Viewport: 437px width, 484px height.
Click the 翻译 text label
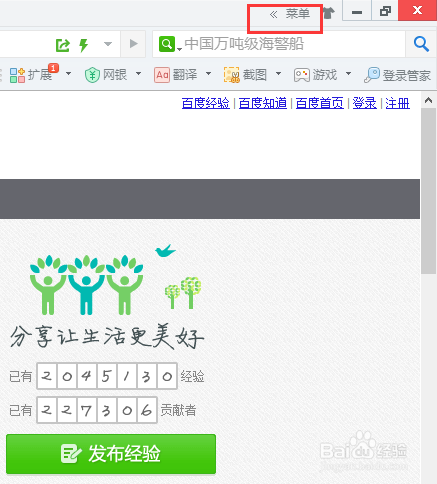tap(185, 75)
